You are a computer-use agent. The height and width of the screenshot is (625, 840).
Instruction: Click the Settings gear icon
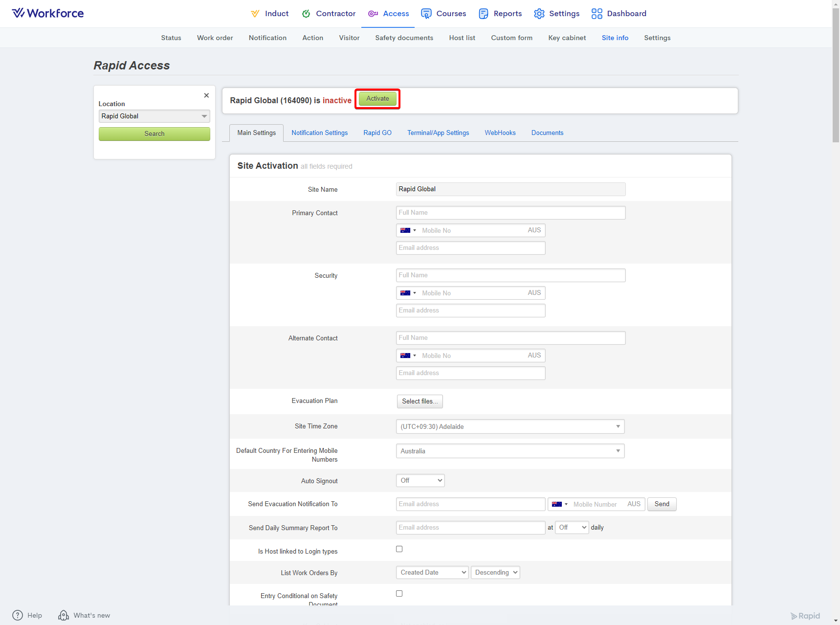tap(539, 14)
